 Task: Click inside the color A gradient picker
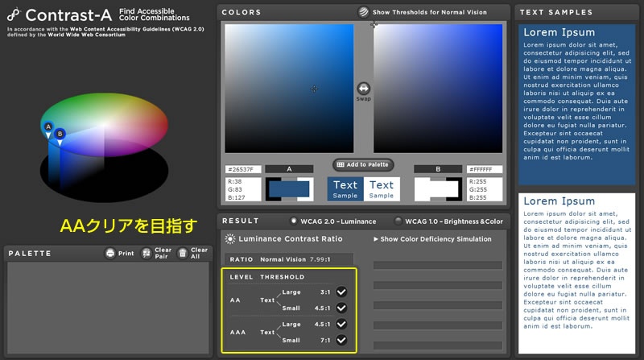289,88
